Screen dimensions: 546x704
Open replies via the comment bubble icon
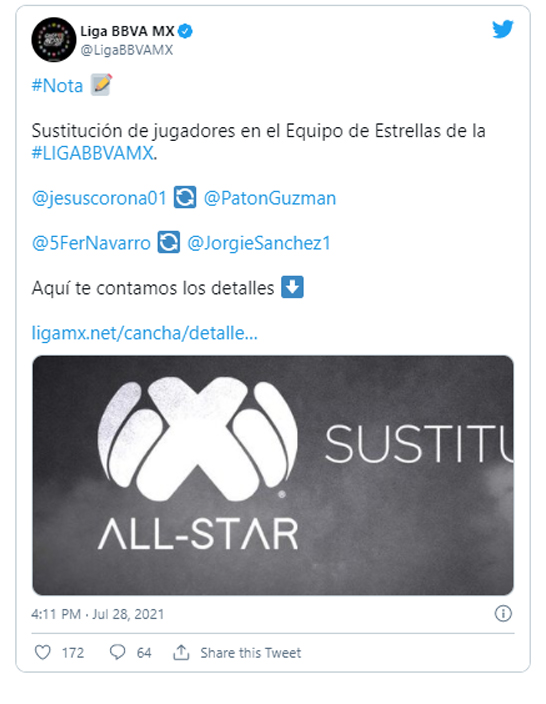[118, 652]
